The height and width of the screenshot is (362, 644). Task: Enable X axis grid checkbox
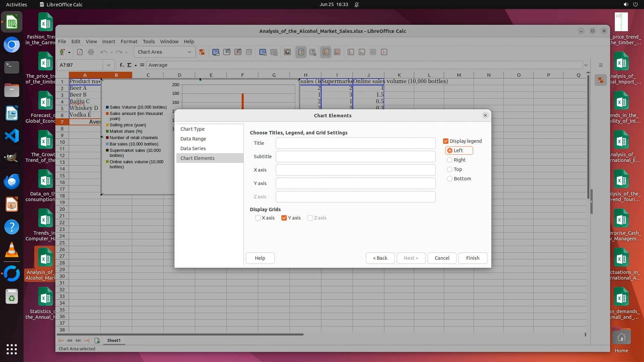[x=258, y=218]
